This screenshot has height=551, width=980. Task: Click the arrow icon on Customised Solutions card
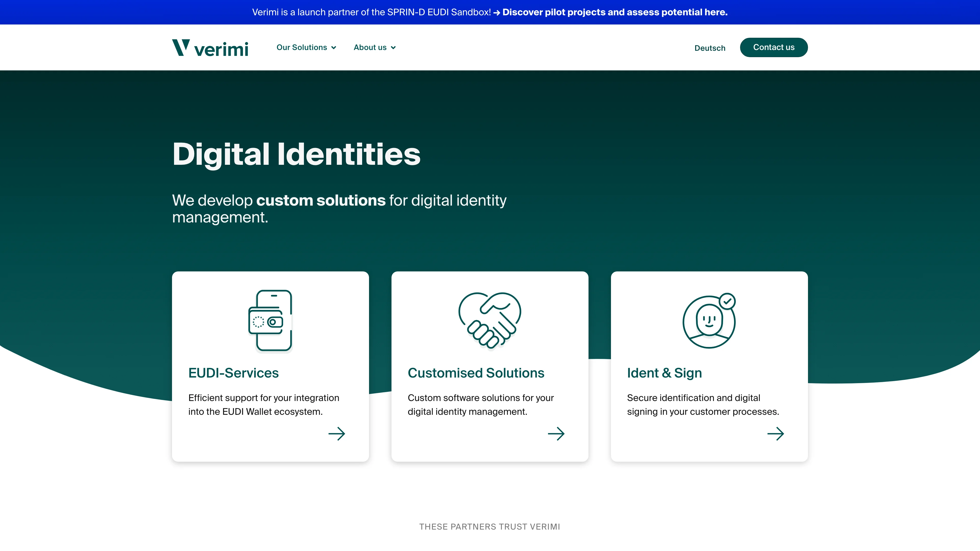click(556, 433)
